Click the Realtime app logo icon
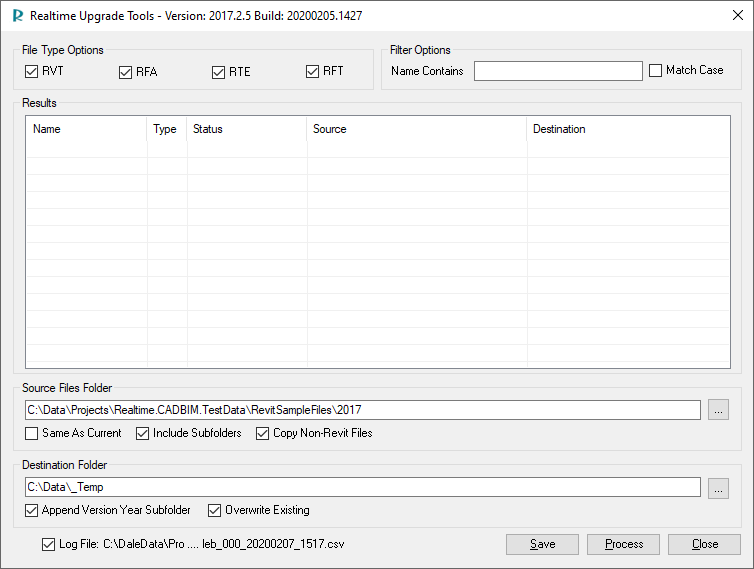 [x=18, y=15]
